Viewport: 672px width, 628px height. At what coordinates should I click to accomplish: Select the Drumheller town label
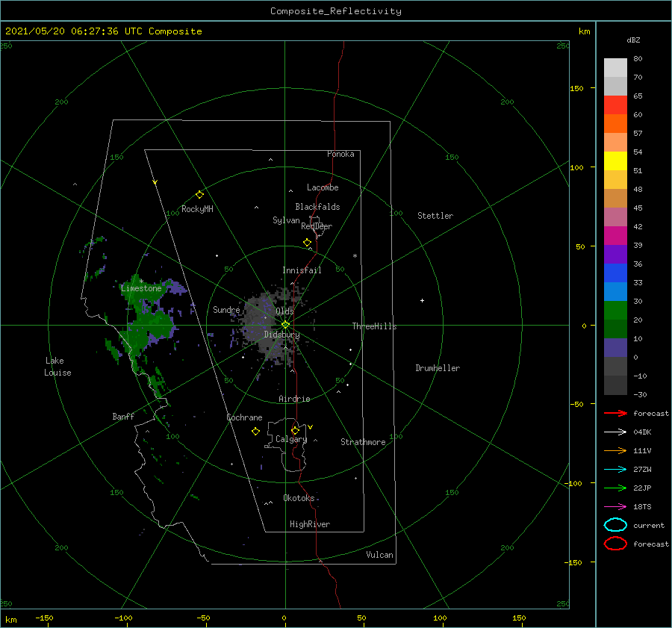click(x=438, y=368)
